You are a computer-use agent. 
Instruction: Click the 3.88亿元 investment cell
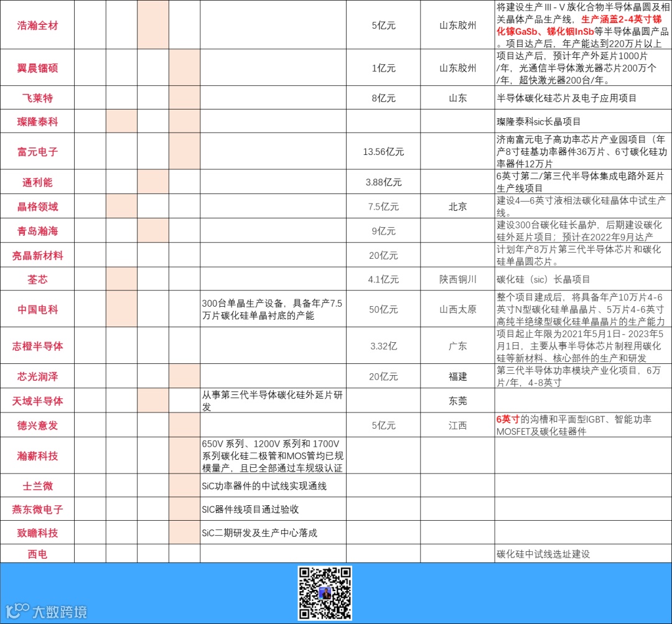[x=383, y=182]
